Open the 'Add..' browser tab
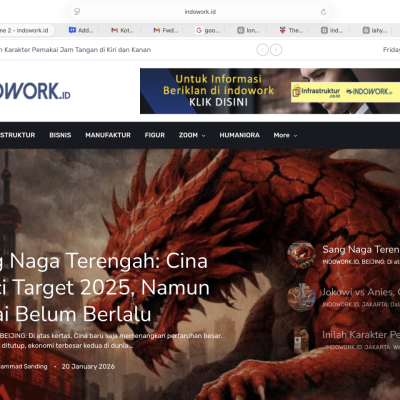This screenshot has width=400, height=400. point(81,30)
